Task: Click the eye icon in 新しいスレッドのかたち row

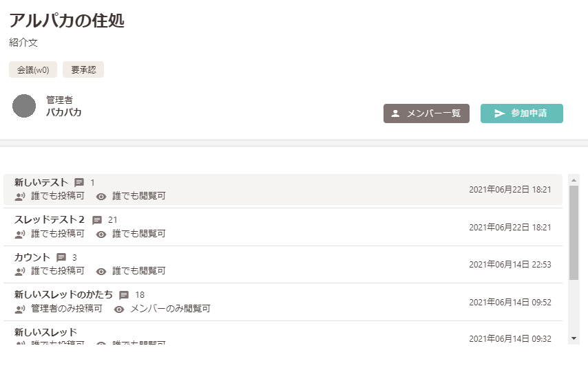Action: click(x=119, y=309)
